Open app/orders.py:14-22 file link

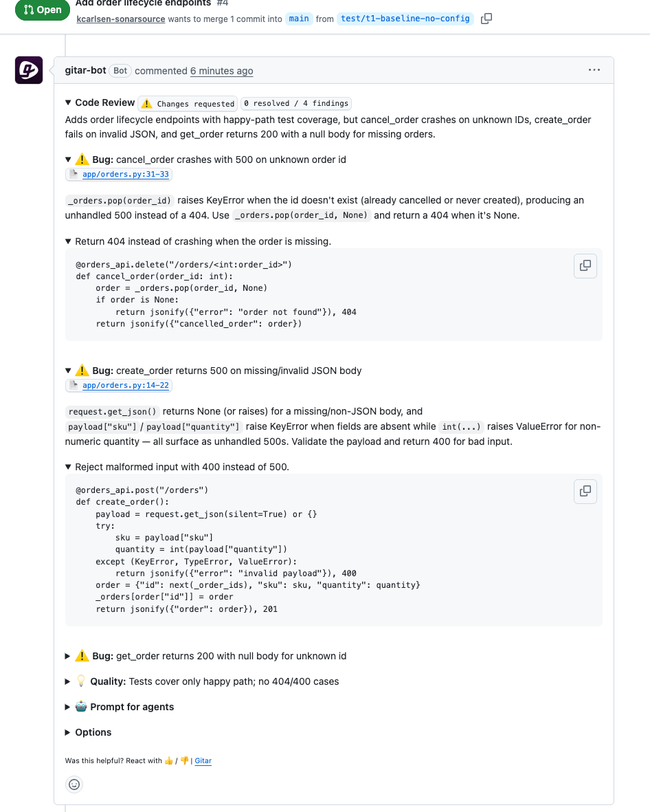click(x=125, y=385)
